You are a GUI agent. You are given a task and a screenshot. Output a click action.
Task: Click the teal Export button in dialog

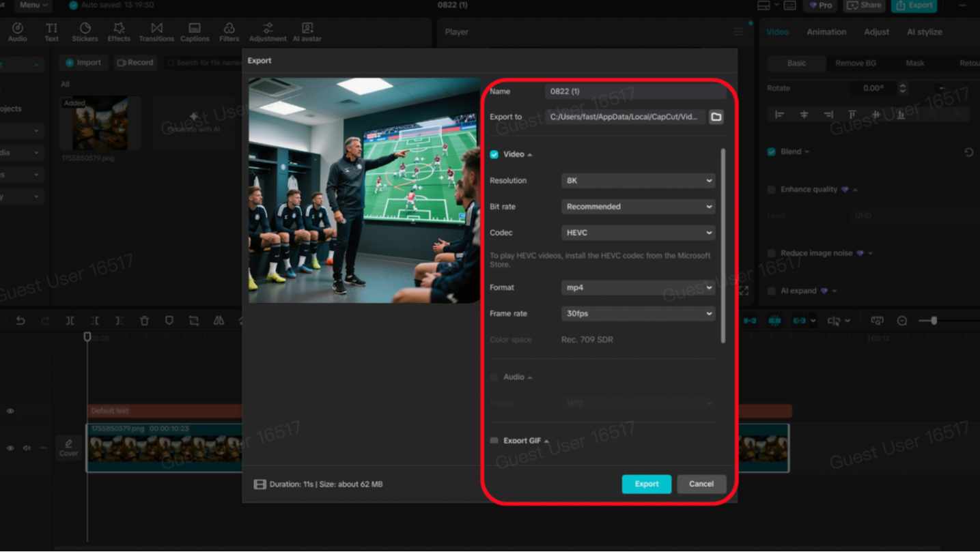[x=646, y=484]
